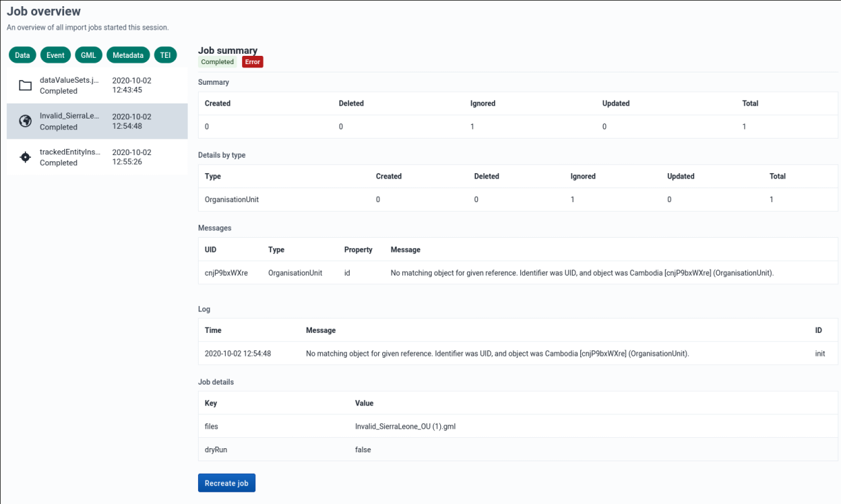Click the cnjP9bxWXre UID cell
The image size is (841, 504).
(x=226, y=273)
